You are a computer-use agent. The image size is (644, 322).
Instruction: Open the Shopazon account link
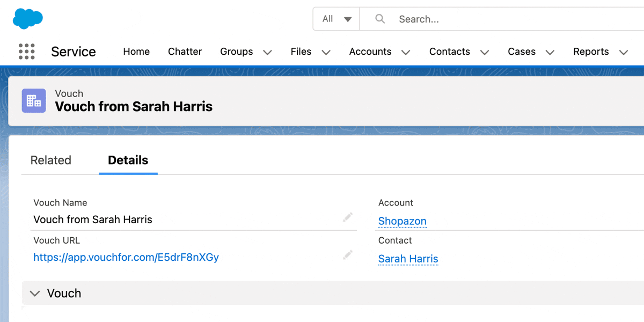[402, 221]
